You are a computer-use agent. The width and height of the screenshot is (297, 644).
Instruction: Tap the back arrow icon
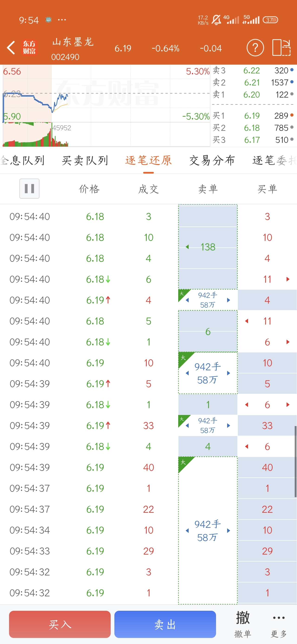(11, 48)
